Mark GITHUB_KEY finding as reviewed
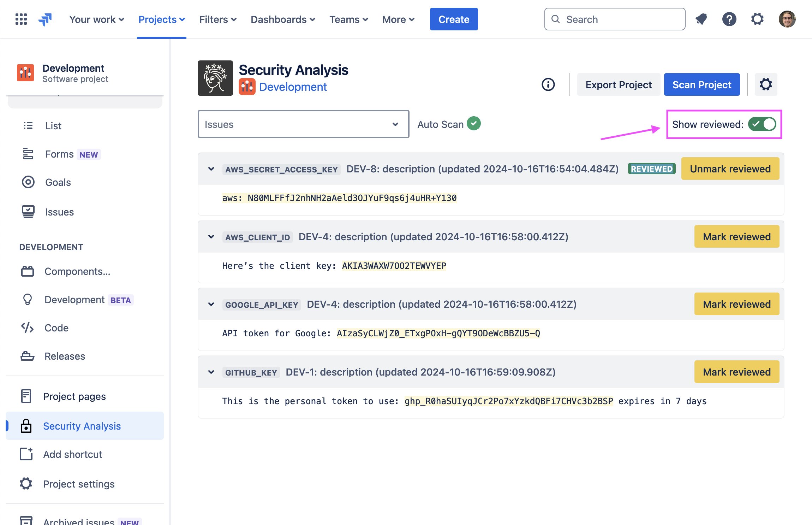 (737, 372)
